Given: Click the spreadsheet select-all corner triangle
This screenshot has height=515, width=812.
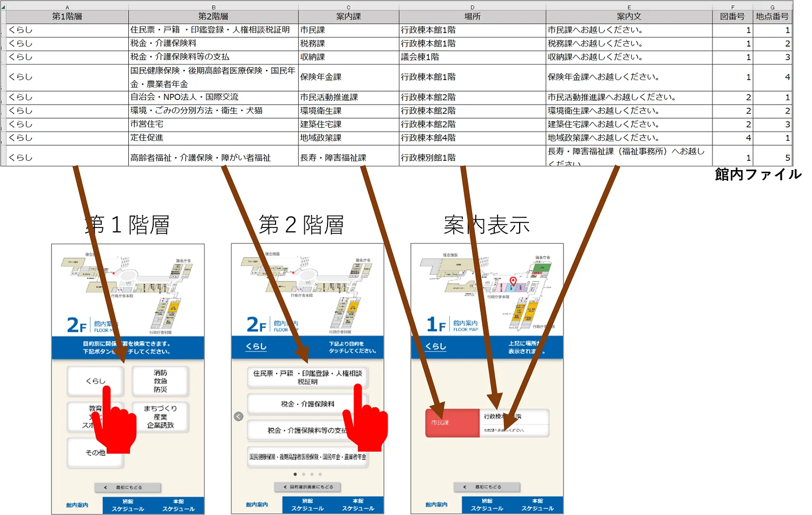Looking at the screenshot, I should [x=3, y=6].
